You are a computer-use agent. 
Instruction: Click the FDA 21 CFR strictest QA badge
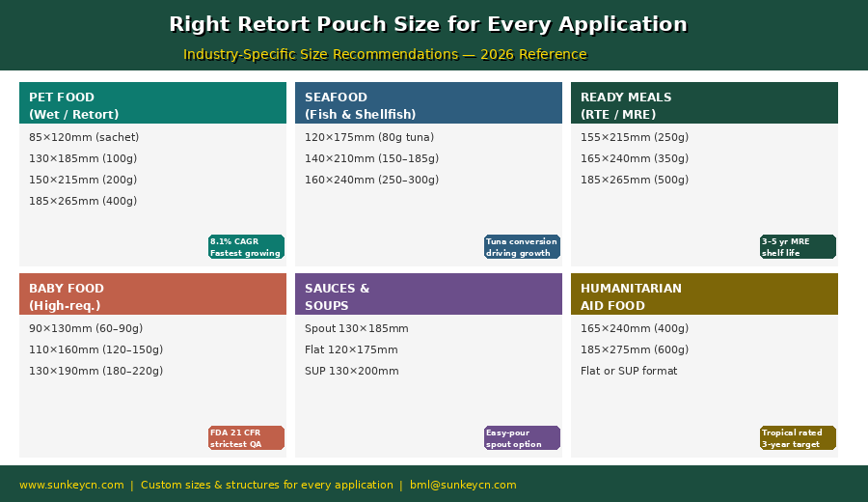pyautogui.click(x=246, y=438)
